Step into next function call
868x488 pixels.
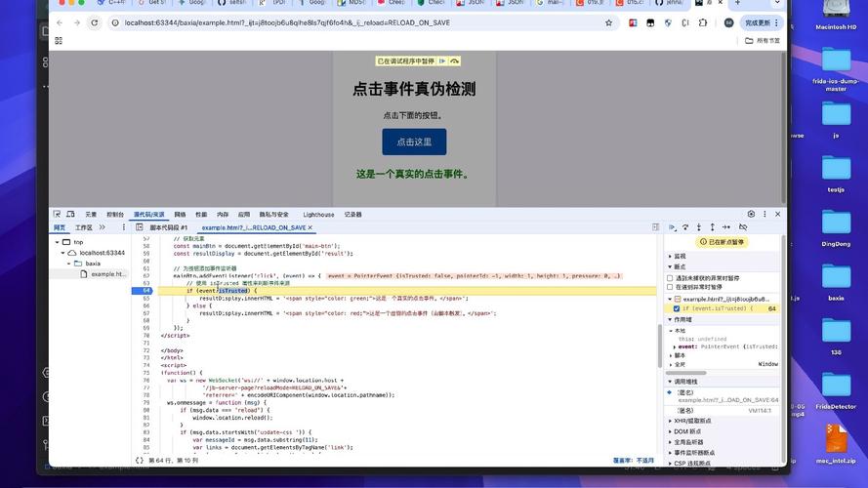tap(699, 227)
